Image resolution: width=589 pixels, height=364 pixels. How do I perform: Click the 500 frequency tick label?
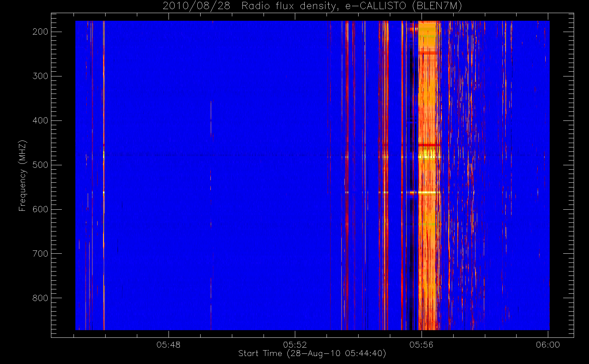pyautogui.click(x=40, y=165)
